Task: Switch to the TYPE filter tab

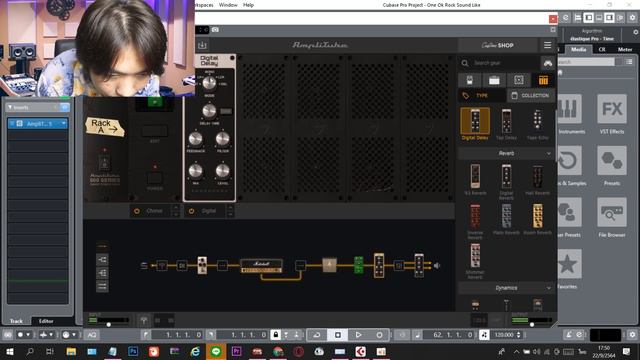Action: tap(482, 96)
